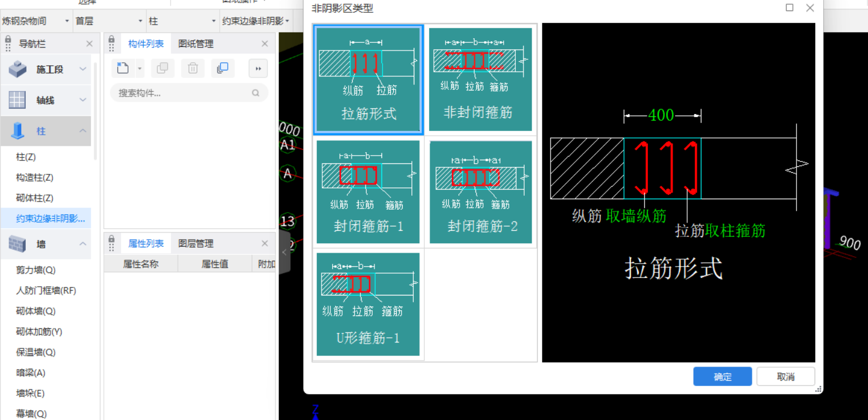
Task: Cancel dialog with 取消 button
Action: 786,377
